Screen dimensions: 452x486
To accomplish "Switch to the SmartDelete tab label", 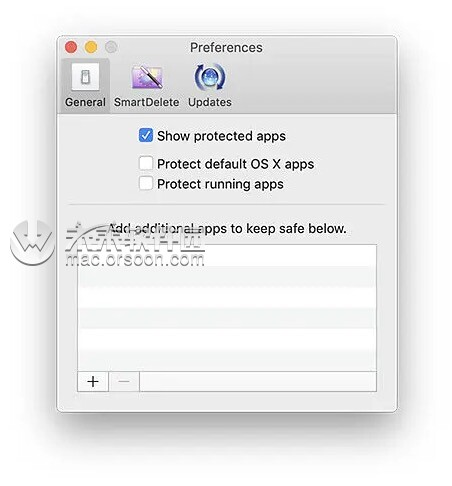I will tap(146, 102).
